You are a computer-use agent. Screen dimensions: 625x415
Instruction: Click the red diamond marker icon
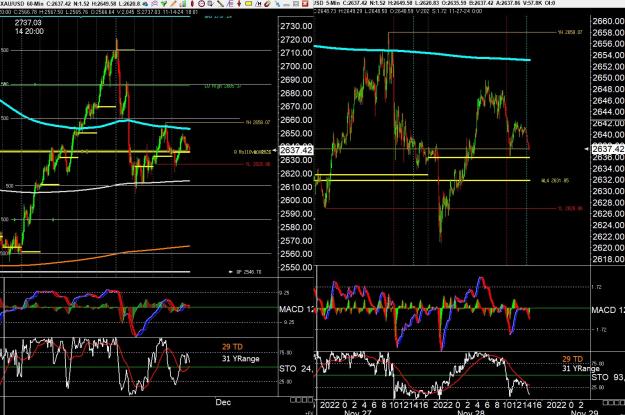tap(192, 4)
